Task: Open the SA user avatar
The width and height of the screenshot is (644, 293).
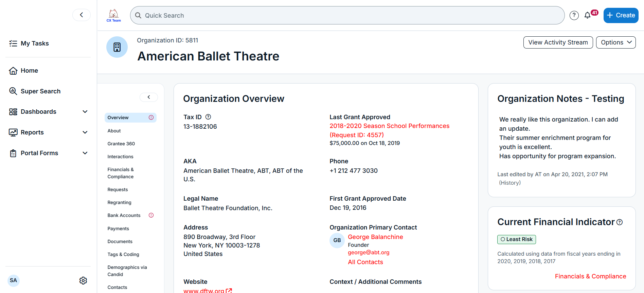Action: pyautogui.click(x=14, y=280)
